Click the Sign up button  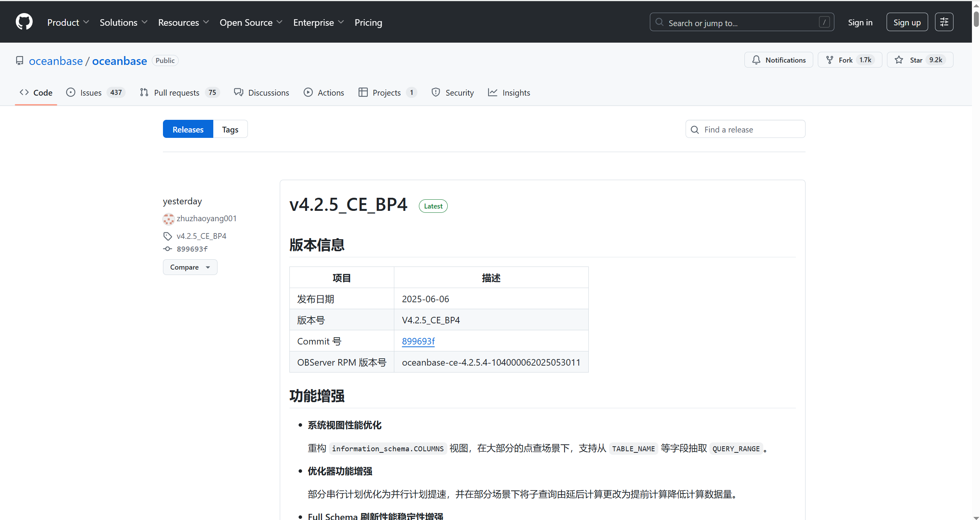907,22
